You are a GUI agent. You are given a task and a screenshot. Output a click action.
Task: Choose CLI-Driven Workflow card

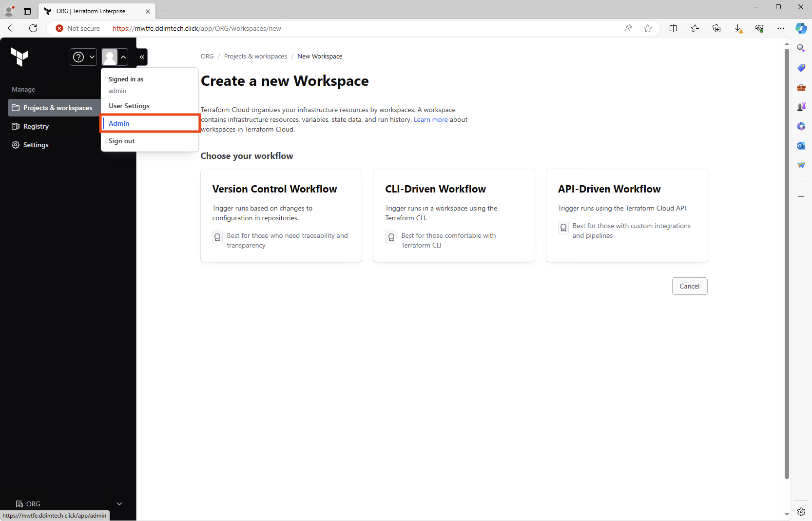coord(454,215)
